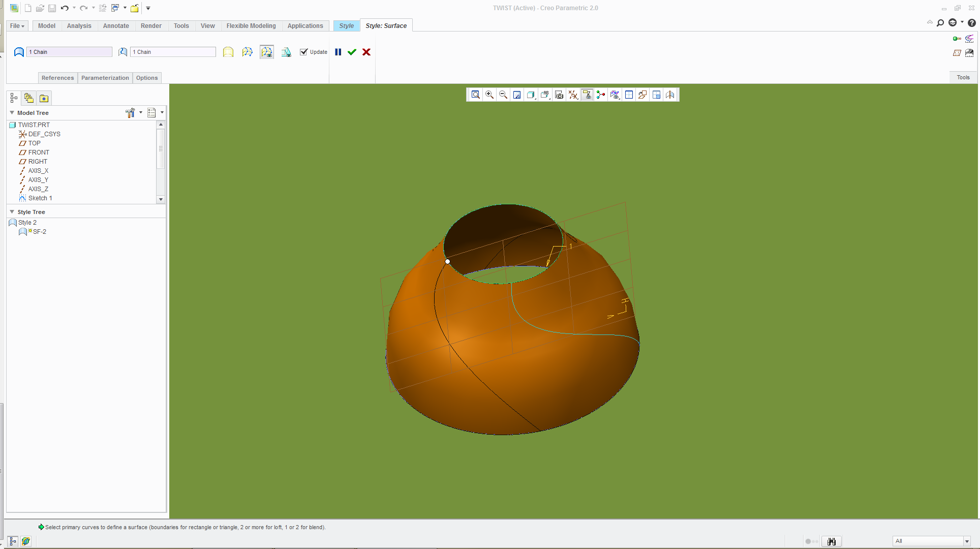
Task: Click the Refit zoom icon in graphics toolbar
Action: tap(475, 95)
